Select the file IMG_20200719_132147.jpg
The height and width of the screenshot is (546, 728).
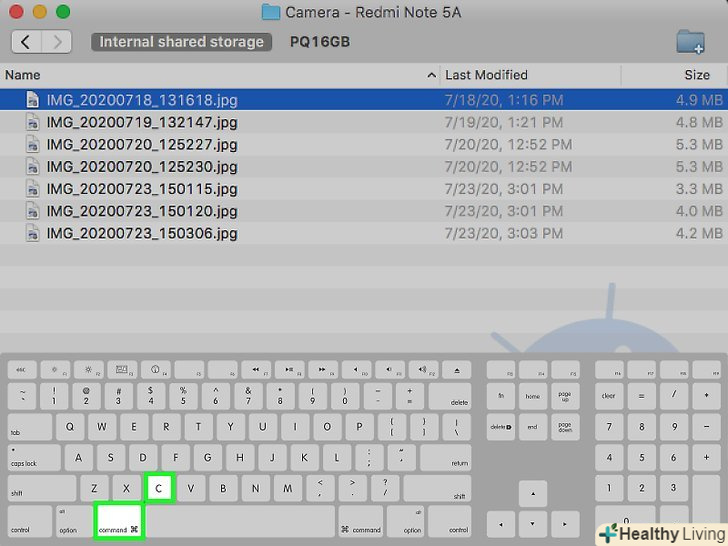[142, 122]
